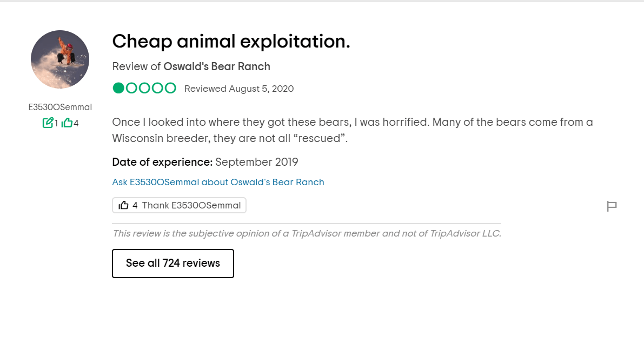Click the "Reviewed August 5, 2020" date text

(239, 89)
